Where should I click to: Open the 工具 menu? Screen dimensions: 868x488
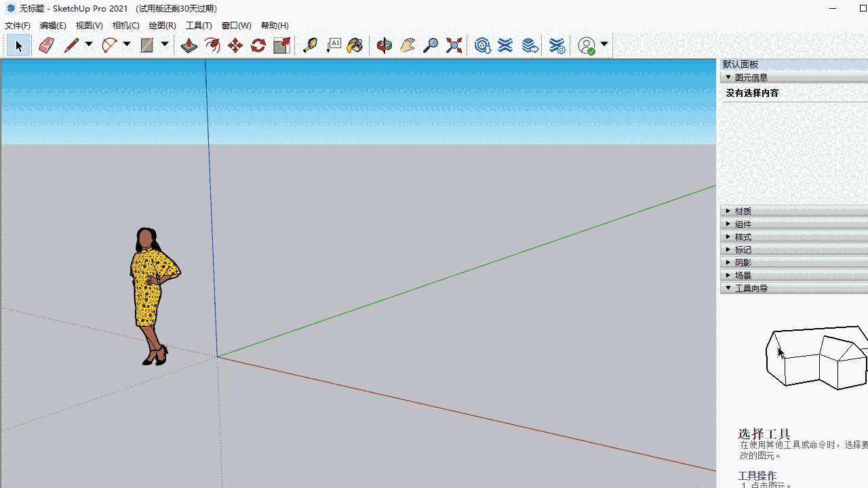pos(199,25)
